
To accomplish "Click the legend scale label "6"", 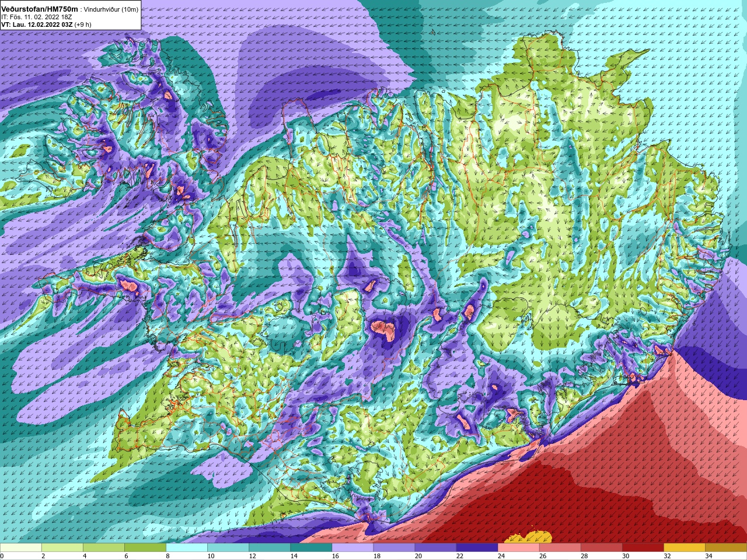I will [x=126, y=556].
